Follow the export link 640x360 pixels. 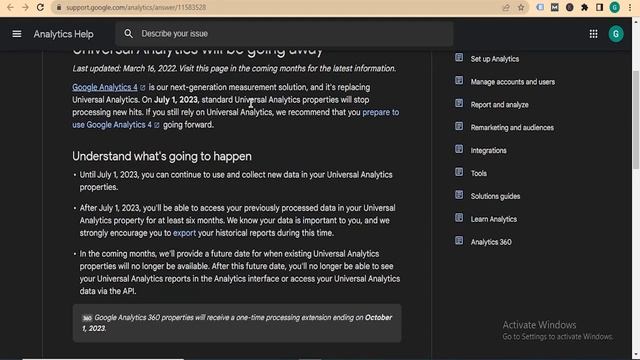click(x=184, y=233)
